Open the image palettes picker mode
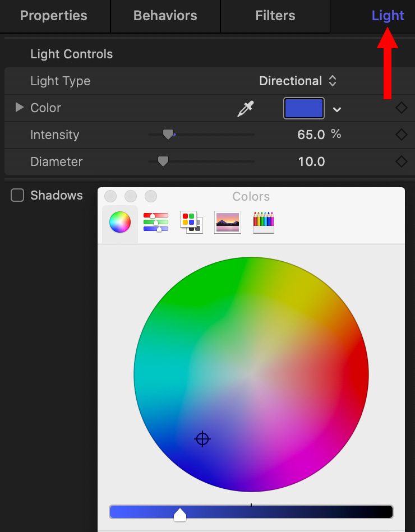Image resolution: width=415 pixels, height=532 pixels. coord(228,222)
